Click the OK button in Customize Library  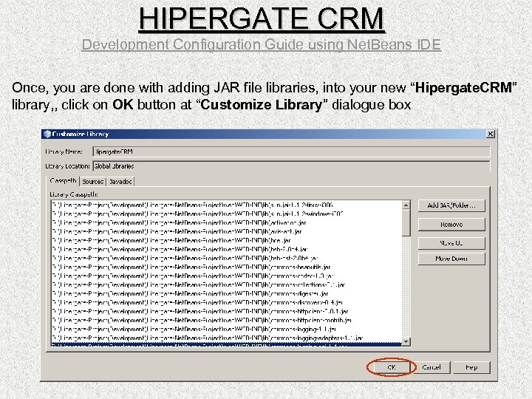point(392,367)
